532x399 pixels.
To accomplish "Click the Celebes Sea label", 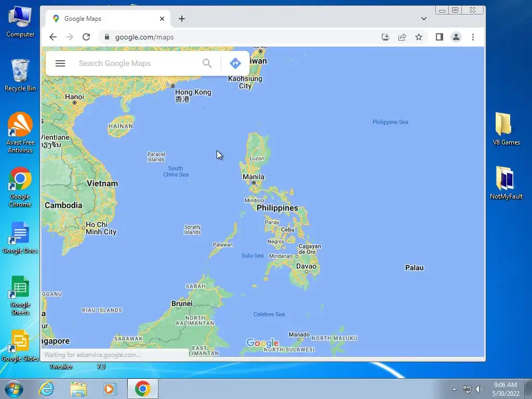I will pyautogui.click(x=269, y=314).
